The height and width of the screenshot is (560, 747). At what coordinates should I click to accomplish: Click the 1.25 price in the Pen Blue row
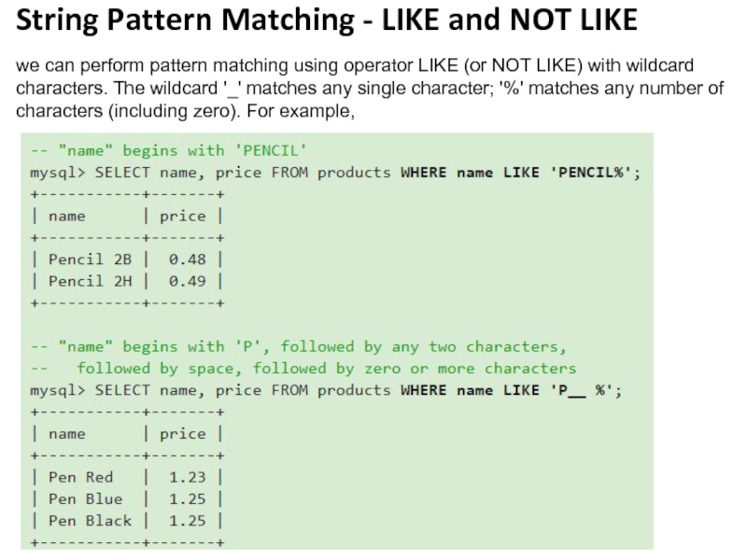click(187, 499)
